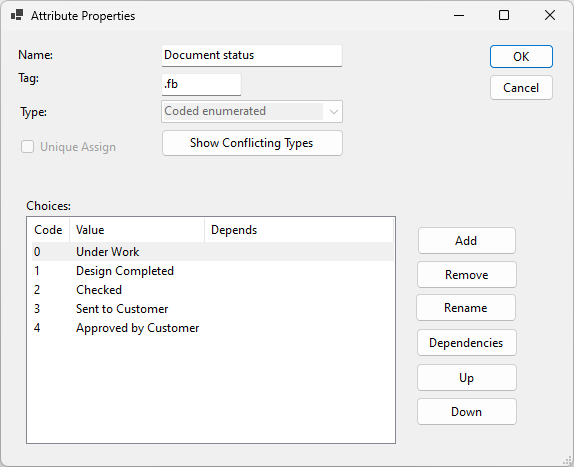Click the Rename button

[x=466, y=308]
